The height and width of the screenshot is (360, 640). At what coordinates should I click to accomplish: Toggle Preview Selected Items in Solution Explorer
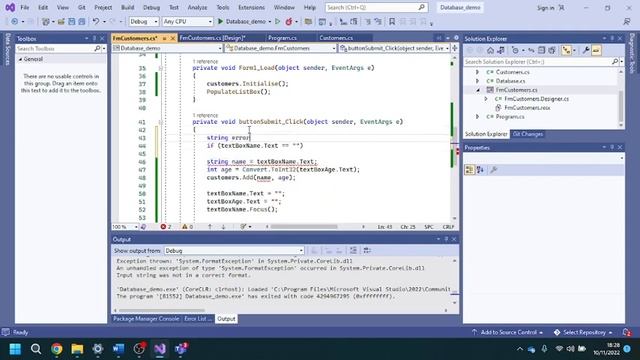click(596, 50)
